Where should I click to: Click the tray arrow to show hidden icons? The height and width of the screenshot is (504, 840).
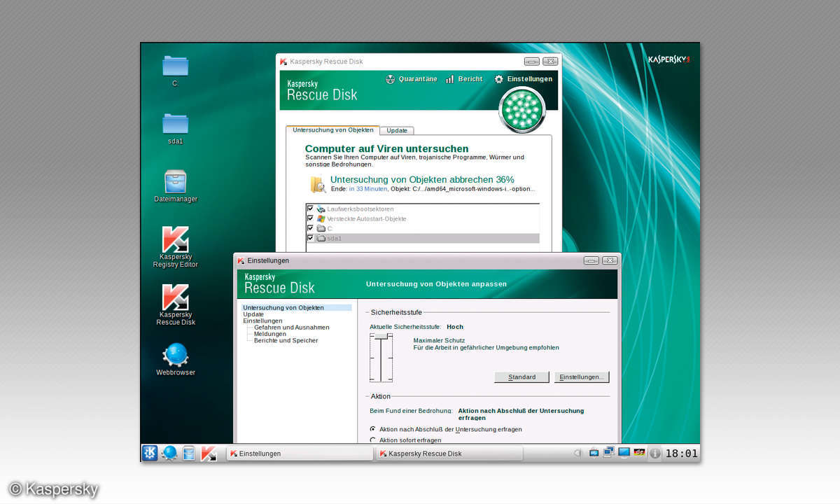coord(577,453)
